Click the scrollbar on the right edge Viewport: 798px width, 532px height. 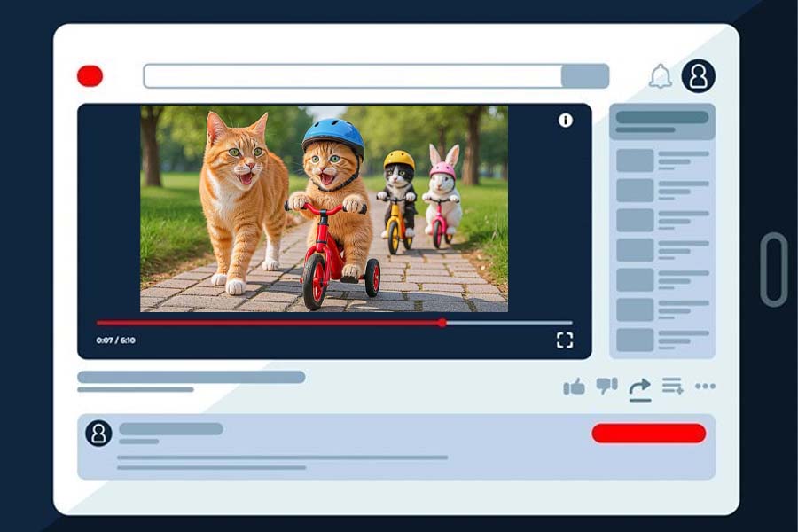click(x=772, y=265)
